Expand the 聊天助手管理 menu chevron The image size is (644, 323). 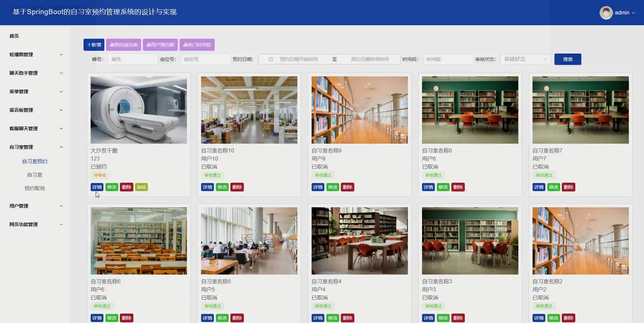(x=61, y=73)
